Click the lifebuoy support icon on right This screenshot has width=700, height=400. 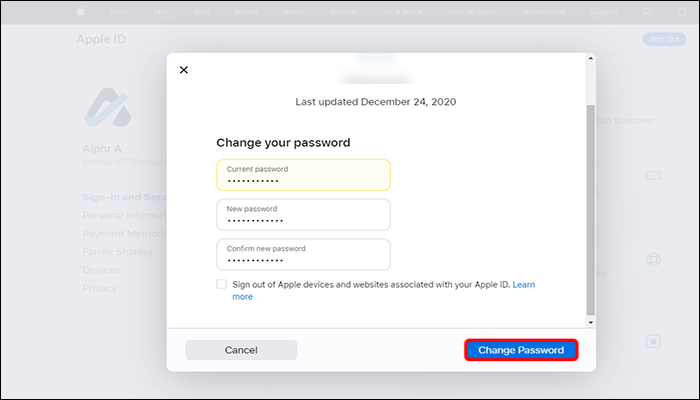[653, 258]
